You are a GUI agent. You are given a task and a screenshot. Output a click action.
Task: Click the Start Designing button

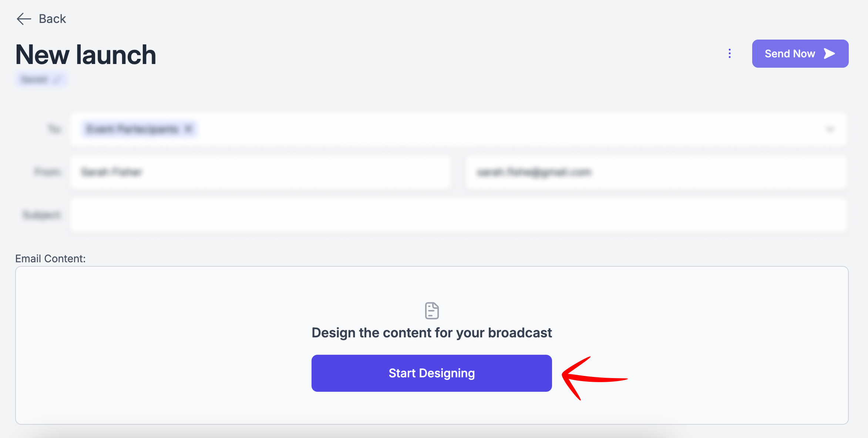click(432, 373)
